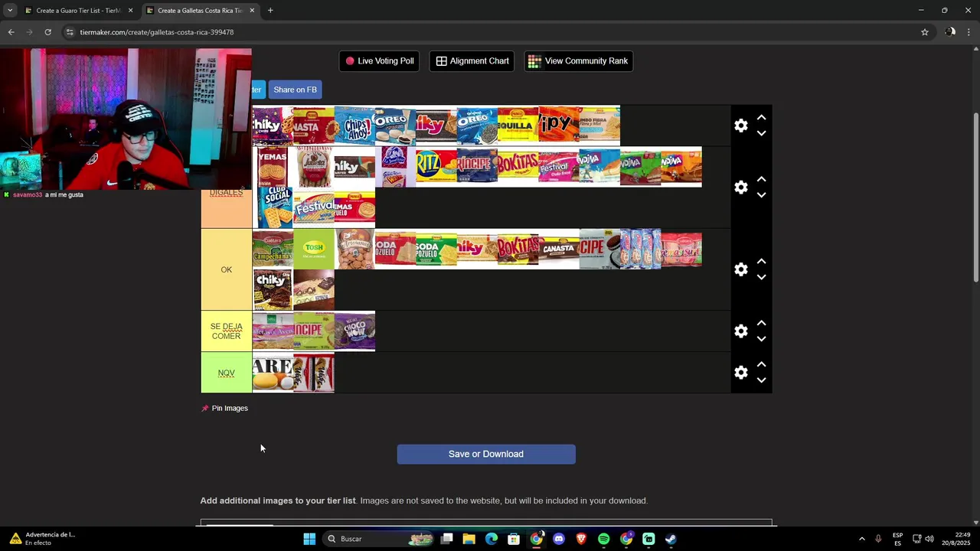Move the NQV row down
Screen dimensions: 980x551
(x=761, y=380)
